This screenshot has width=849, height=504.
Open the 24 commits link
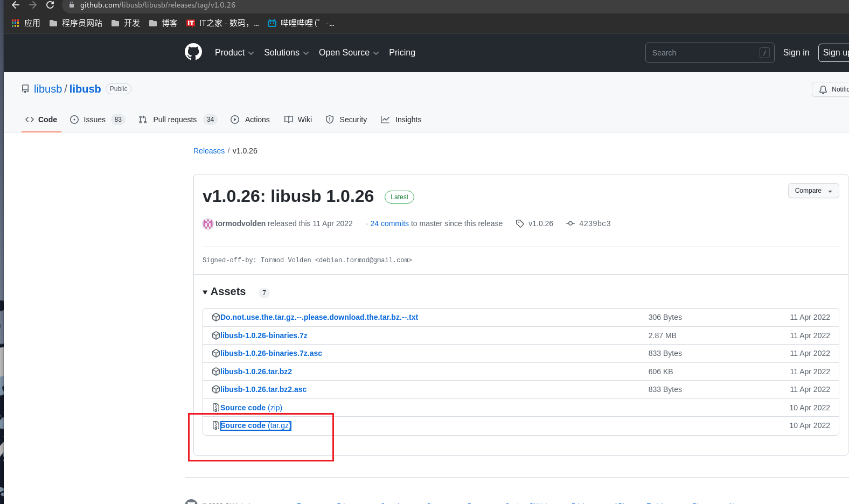point(389,223)
